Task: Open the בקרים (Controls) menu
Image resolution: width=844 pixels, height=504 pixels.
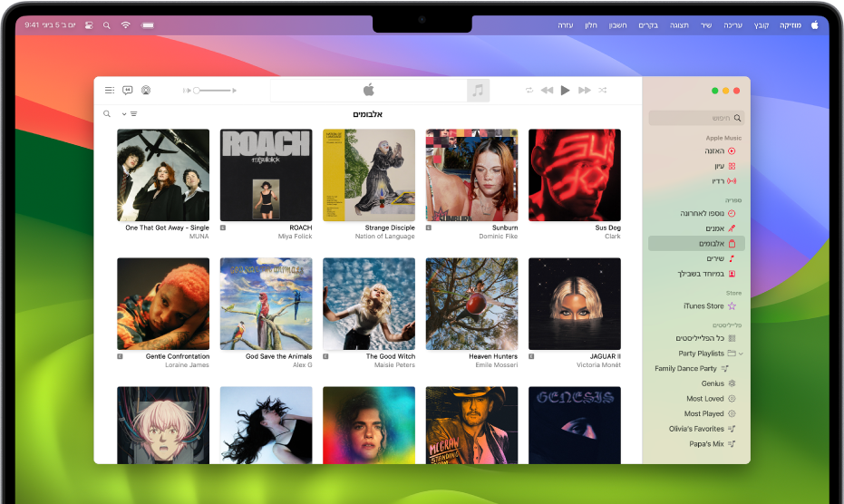Action: point(648,25)
